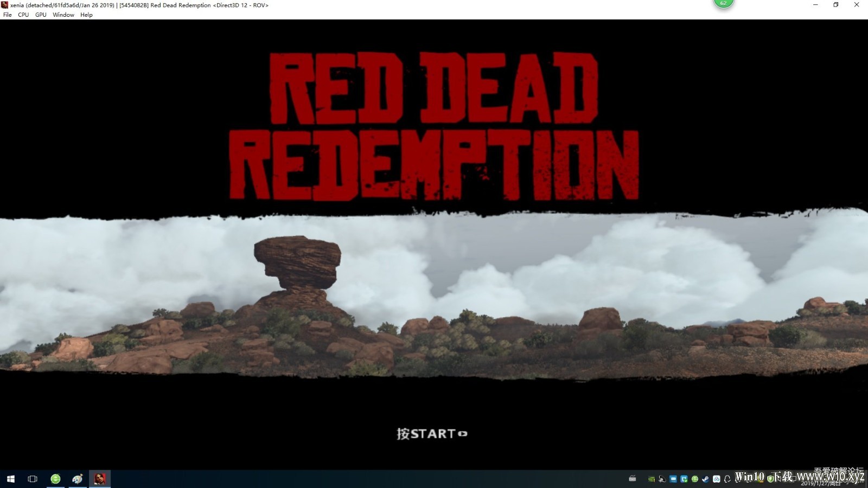
Task: Open the Help menu
Action: click(86, 15)
